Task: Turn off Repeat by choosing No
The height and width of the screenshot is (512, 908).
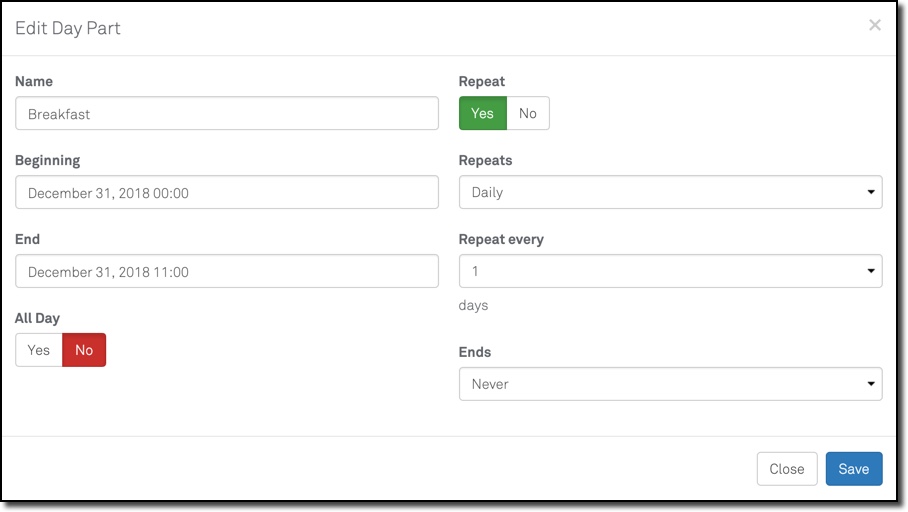Action: [x=528, y=113]
